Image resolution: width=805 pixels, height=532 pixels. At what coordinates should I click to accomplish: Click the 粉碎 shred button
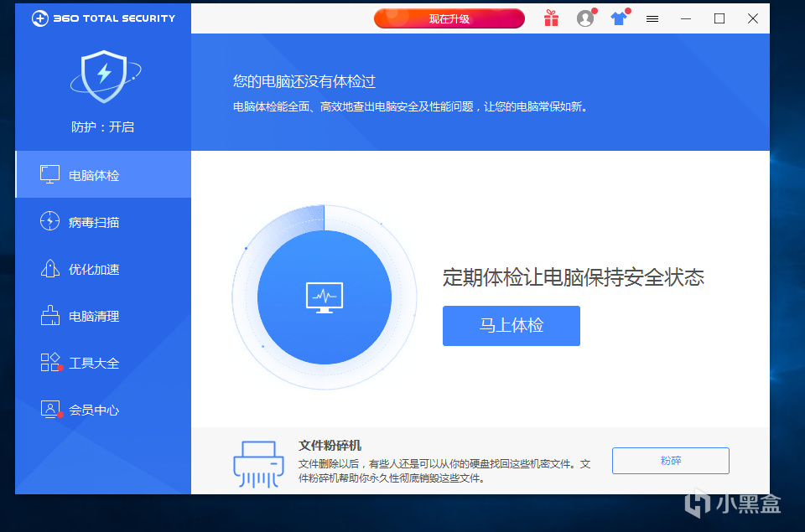coord(671,461)
